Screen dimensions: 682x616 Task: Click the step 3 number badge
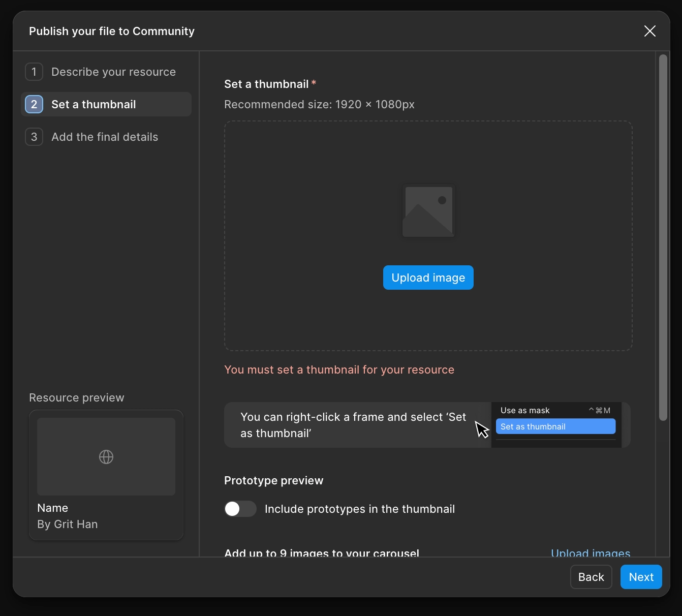(34, 137)
